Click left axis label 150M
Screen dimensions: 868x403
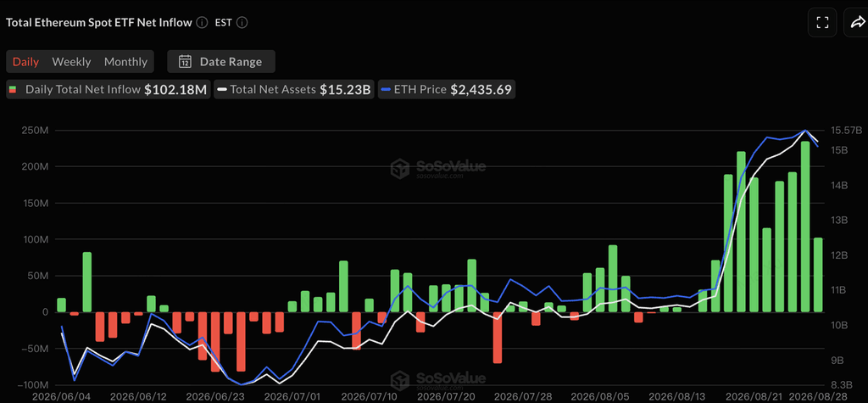click(36, 204)
